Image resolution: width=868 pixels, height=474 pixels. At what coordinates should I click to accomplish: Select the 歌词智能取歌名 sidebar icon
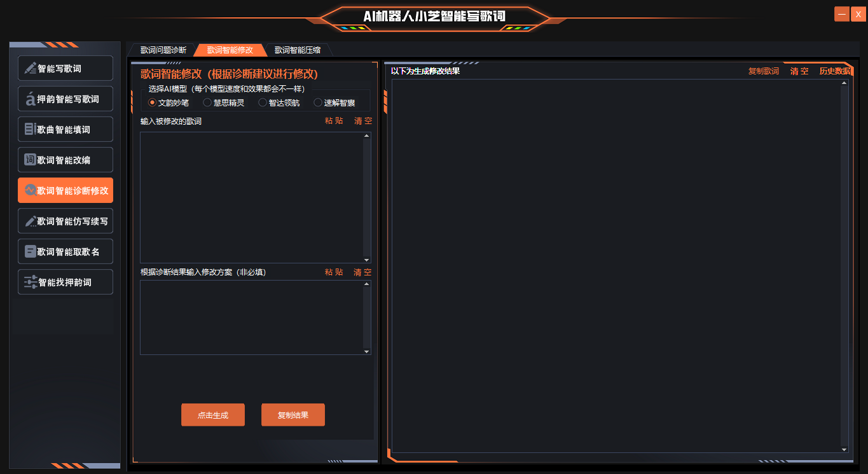[x=30, y=251]
